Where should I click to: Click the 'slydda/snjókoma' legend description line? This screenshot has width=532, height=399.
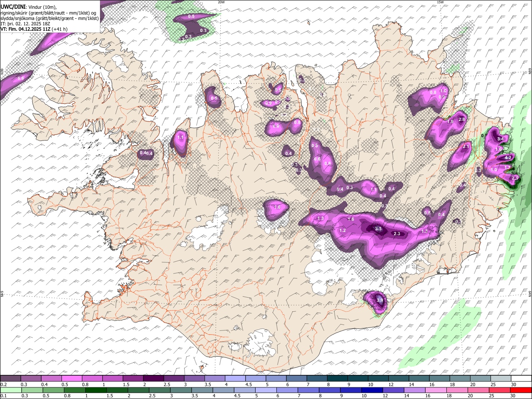tap(49, 18)
